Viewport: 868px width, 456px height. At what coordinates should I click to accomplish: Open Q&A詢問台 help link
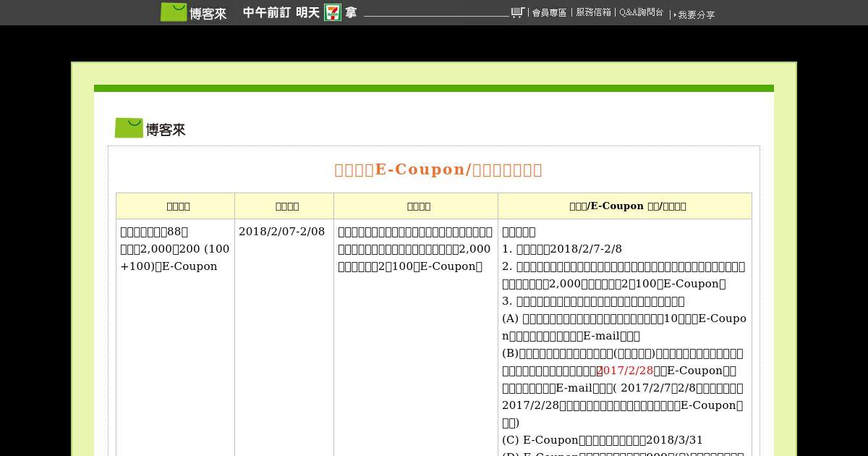coord(642,12)
